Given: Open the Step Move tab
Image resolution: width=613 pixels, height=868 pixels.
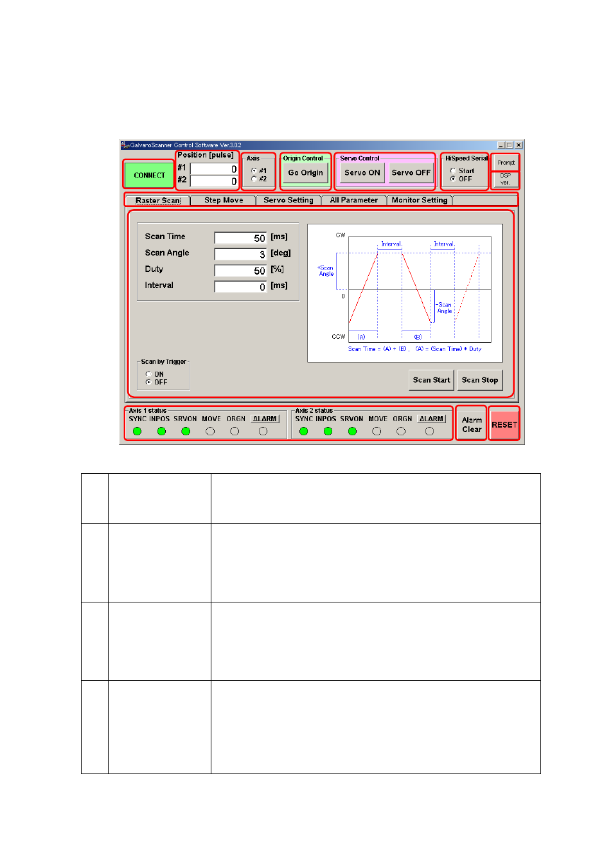Looking at the screenshot, I should [x=224, y=200].
